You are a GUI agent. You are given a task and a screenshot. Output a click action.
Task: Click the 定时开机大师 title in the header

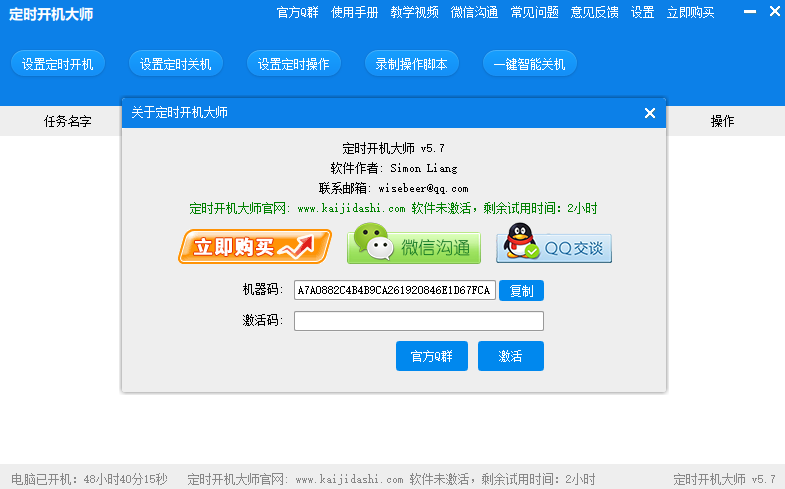51,14
